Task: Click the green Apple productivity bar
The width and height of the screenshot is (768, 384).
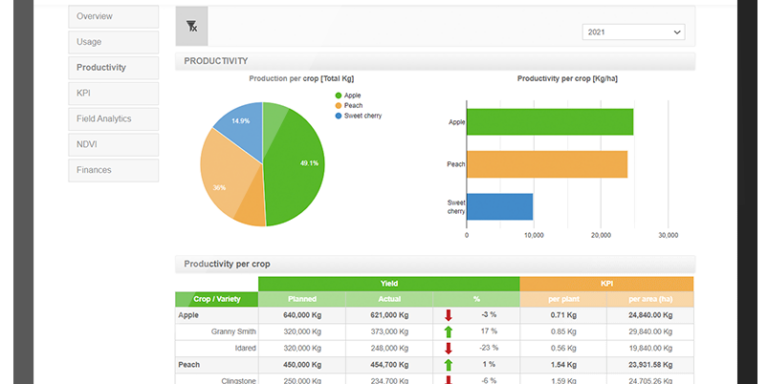Action: coord(550,122)
